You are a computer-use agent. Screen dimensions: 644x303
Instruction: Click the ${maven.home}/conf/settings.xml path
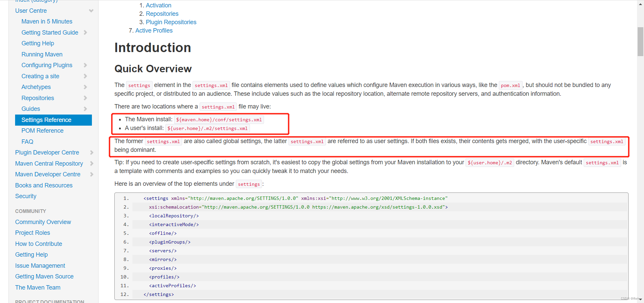point(219,120)
